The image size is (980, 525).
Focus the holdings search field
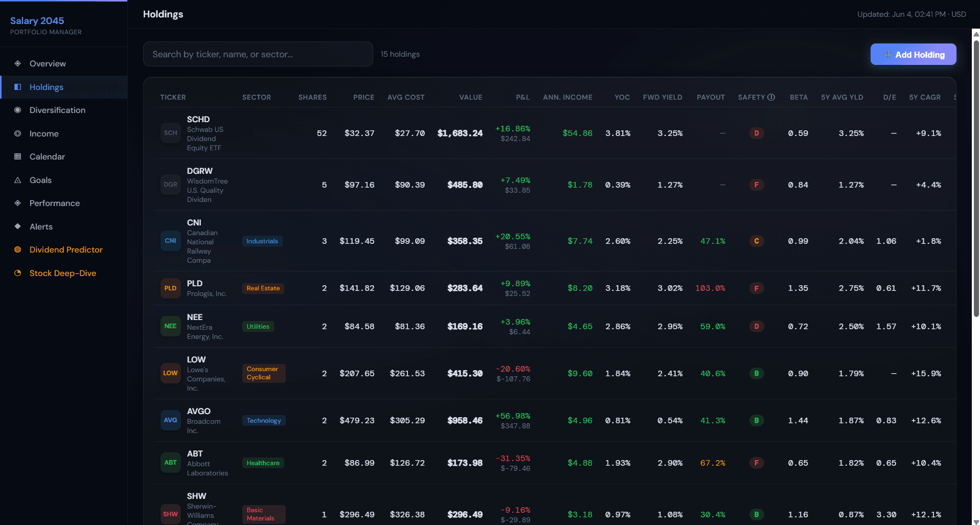258,54
